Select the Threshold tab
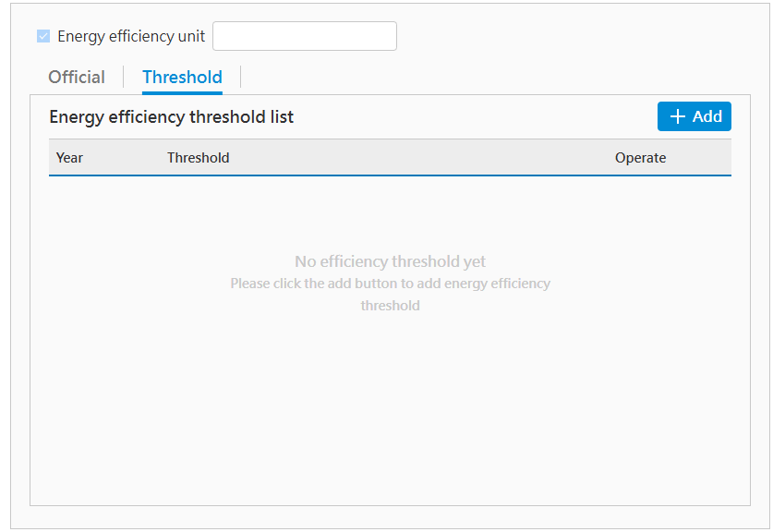 click(182, 77)
